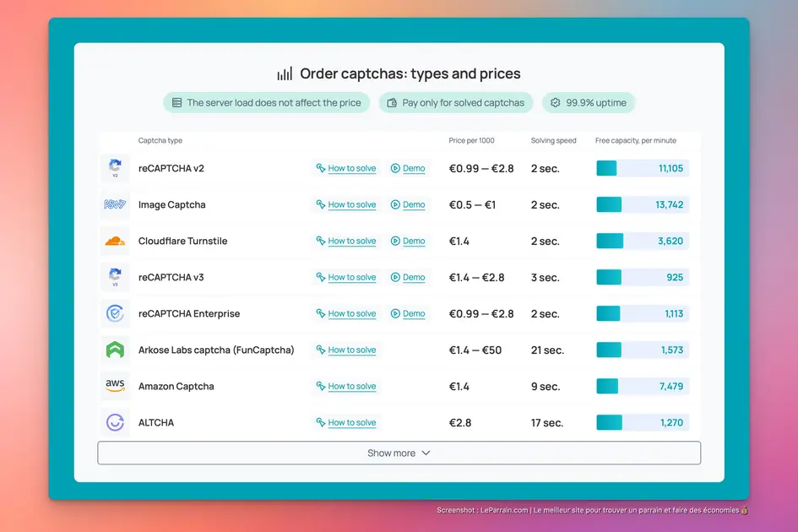
Task: Click the Arkose Labs green logo icon
Action: click(115, 350)
